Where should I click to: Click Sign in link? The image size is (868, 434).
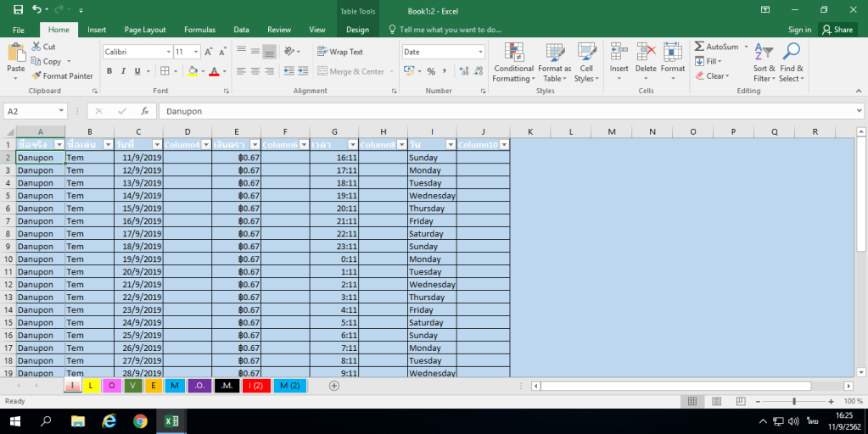[799, 30]
